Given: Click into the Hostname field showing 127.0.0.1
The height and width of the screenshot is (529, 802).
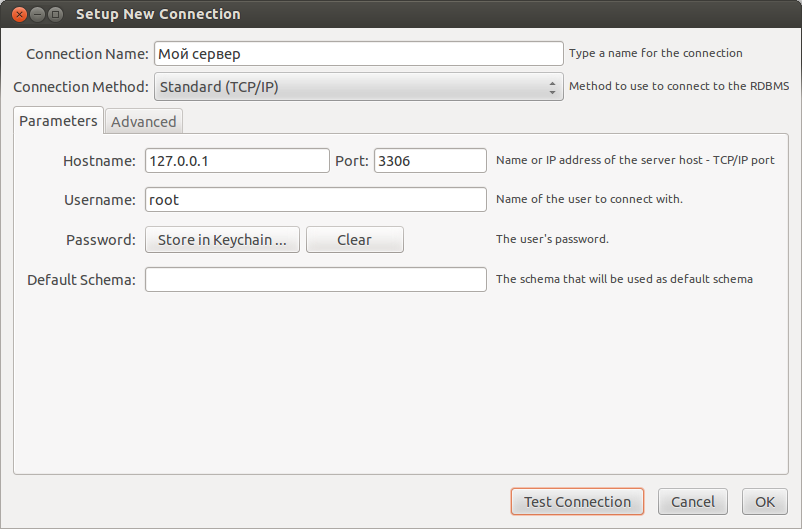Looking at the screenshot, I should coord(237,161).
